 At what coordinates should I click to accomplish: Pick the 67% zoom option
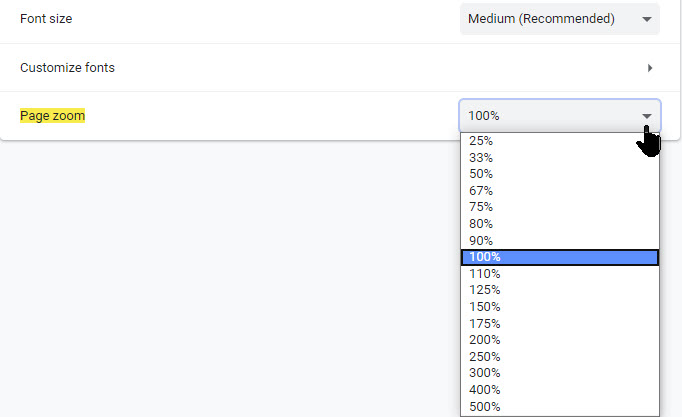[x=559, y=191]
